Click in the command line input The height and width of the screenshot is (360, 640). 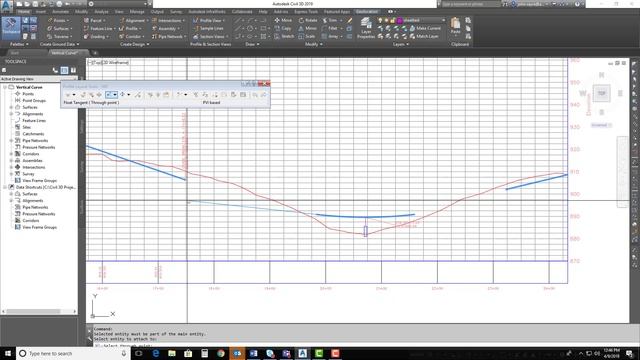[x=359, y=345]
